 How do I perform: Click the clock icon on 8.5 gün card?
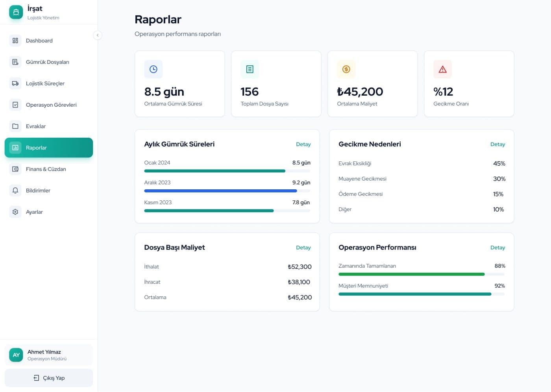[x=153, y=69]
